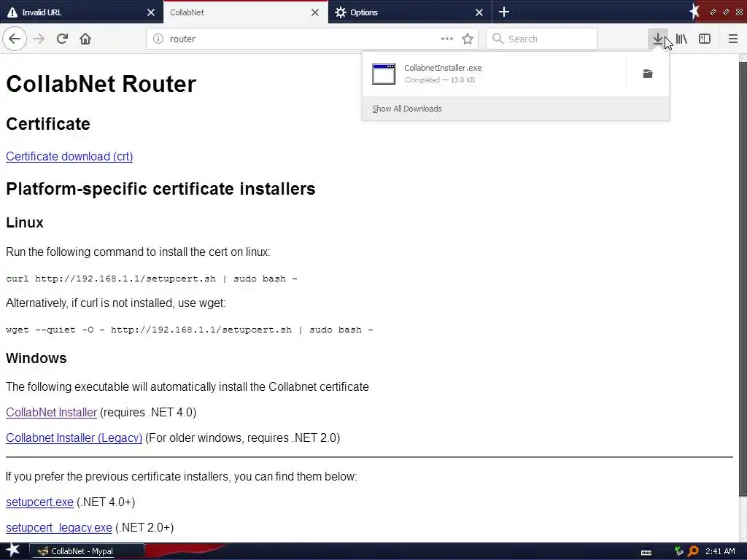
Task: Click the forward arrow navigation button
Action: pos(39,39)
